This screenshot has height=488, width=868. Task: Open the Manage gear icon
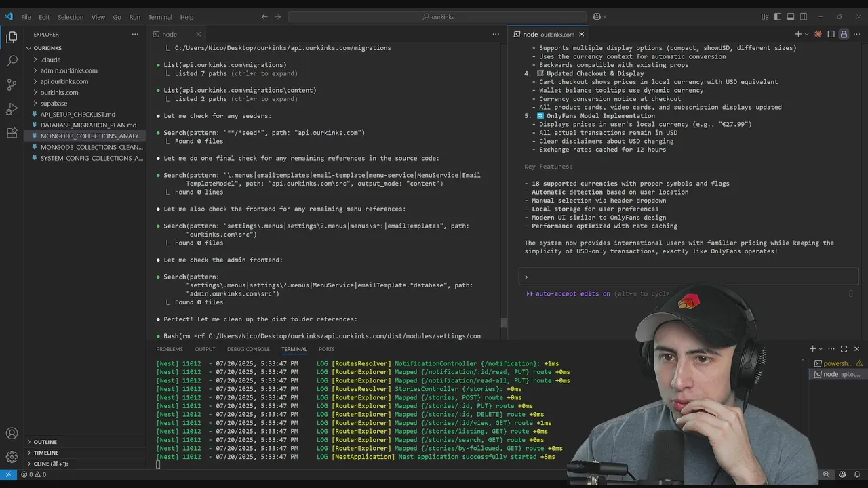12,457
